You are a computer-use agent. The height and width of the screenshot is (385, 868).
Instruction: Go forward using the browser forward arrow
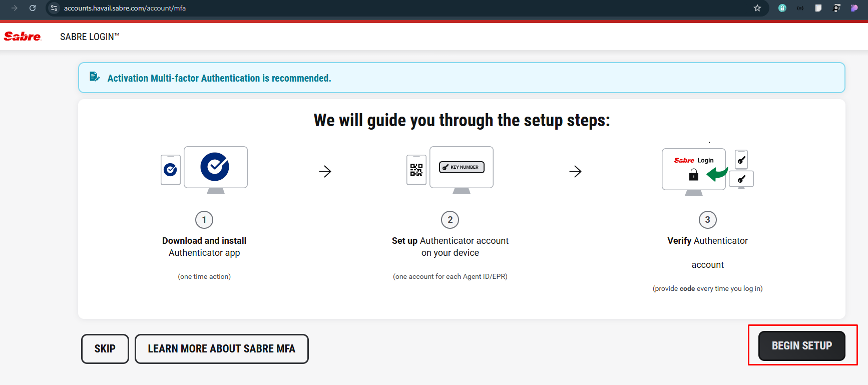pos(14,8)
